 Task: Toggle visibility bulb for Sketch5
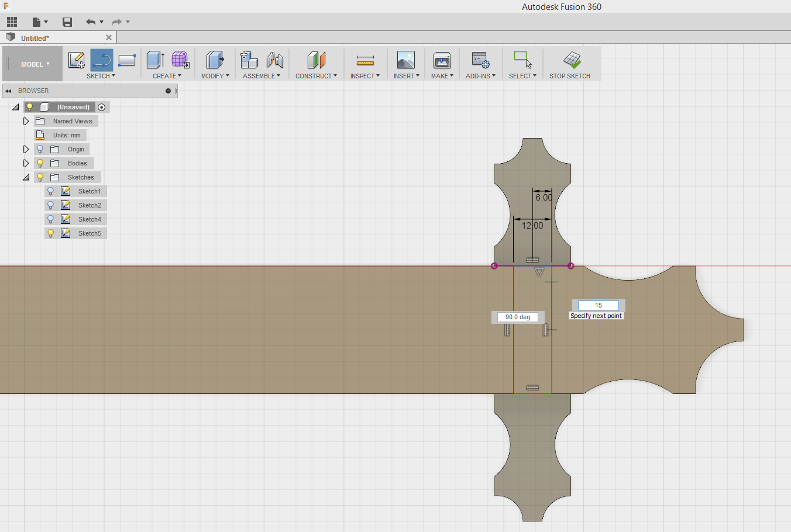[51, 233]
